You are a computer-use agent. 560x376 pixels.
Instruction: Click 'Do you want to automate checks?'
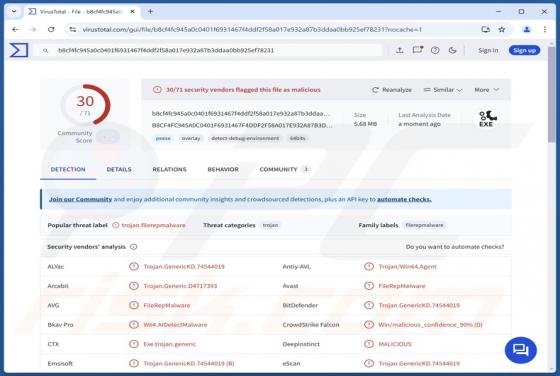pyautogui.click(x=455, y=247)
